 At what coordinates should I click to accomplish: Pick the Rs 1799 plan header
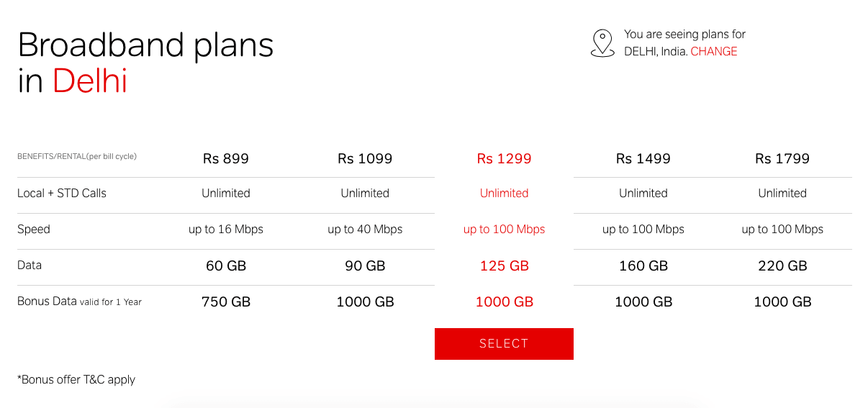782,159
